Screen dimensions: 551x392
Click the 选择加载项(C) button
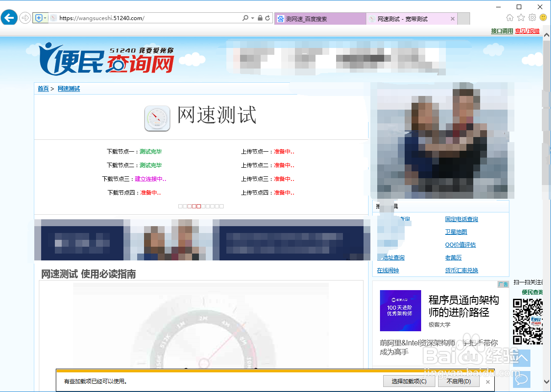[x=409, y=381]
